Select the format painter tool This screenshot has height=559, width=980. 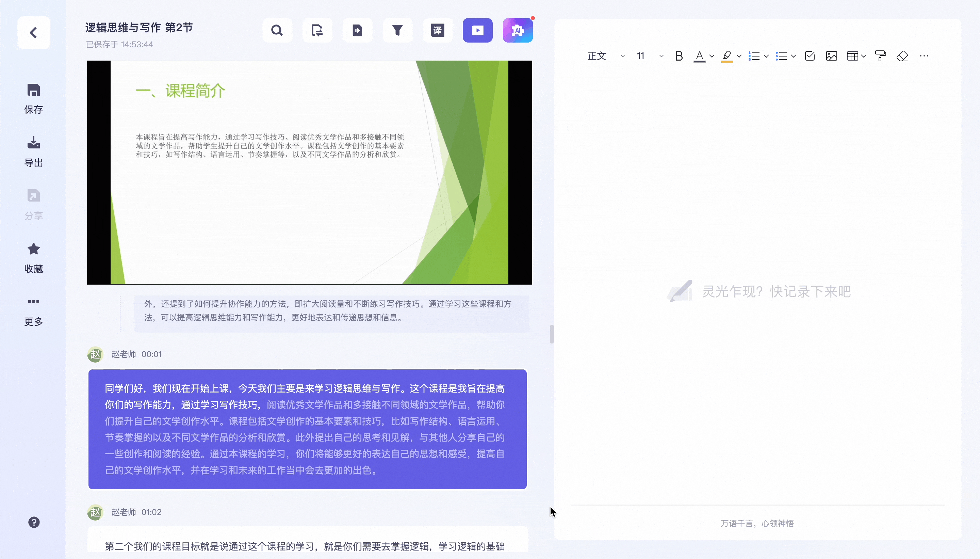click(880, 56)
